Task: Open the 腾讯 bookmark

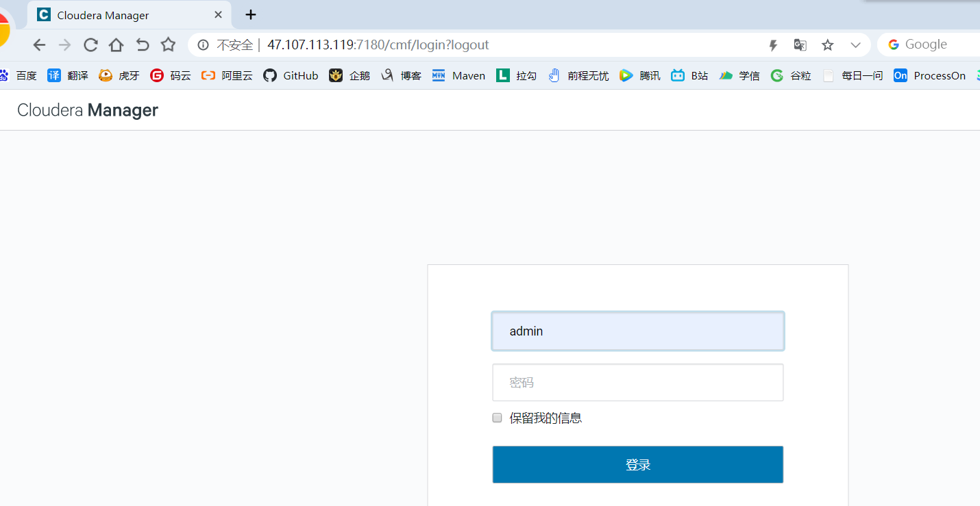Action: point(639,76)
